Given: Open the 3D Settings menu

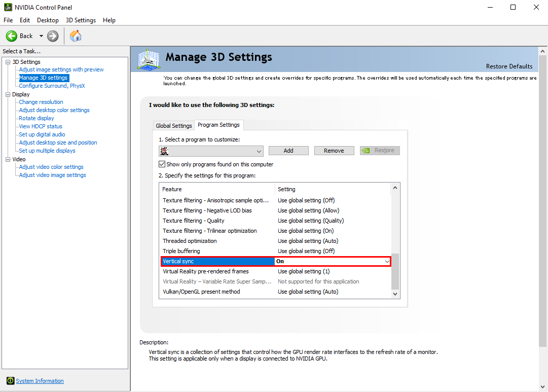Looking at the screenshot, I should click(x=81, y=20).
